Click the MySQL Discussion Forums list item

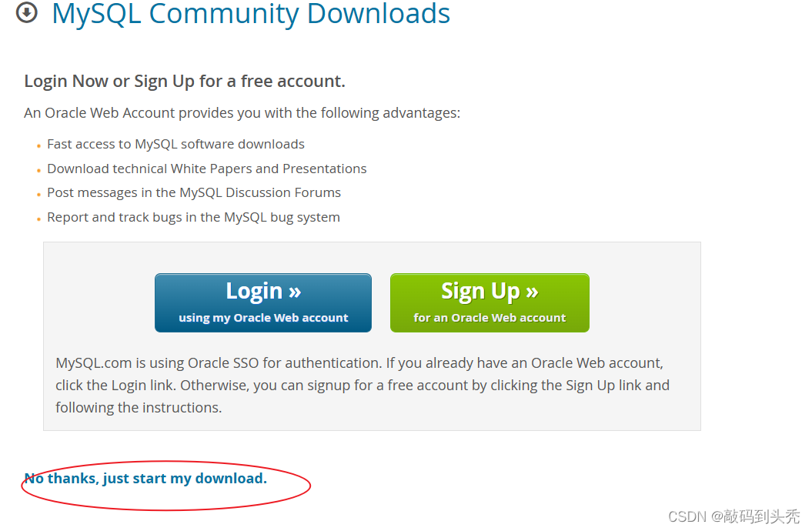point(194,192)
